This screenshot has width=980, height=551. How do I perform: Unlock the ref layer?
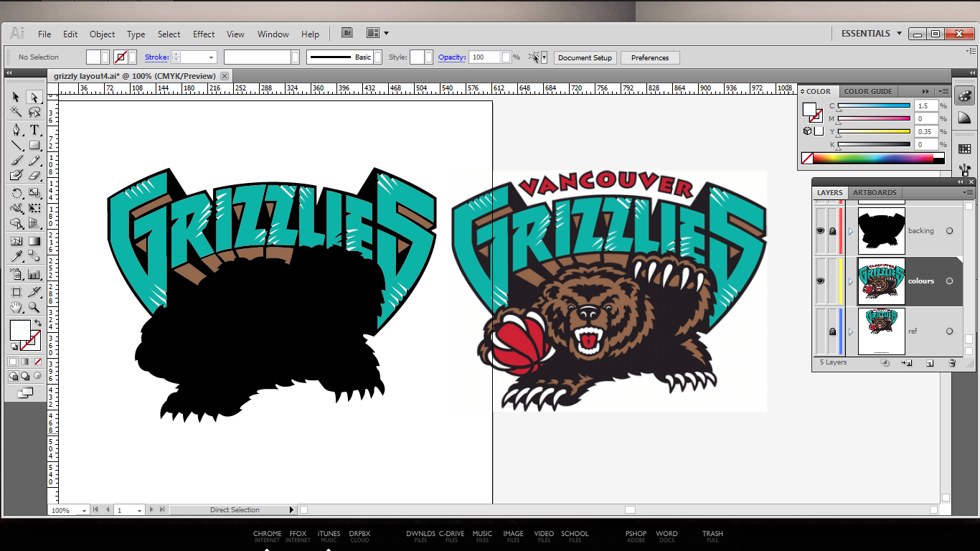(833, 331)
